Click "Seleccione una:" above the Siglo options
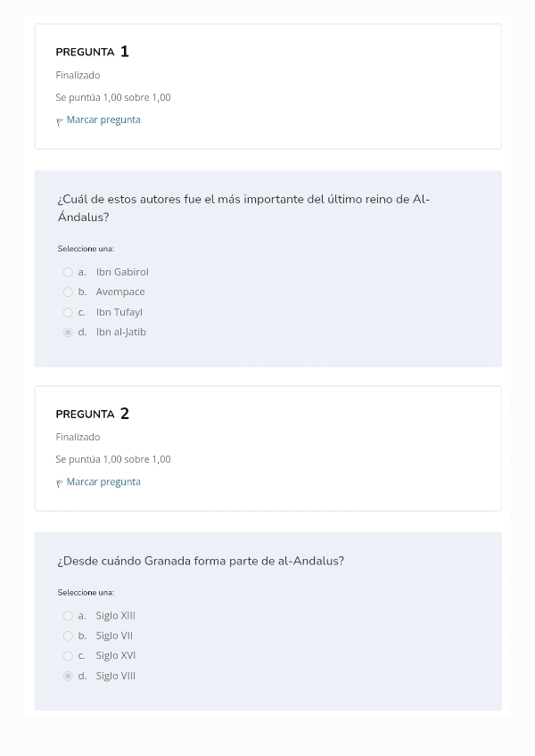This screenshot has width=535, height=756. point(86,593)
